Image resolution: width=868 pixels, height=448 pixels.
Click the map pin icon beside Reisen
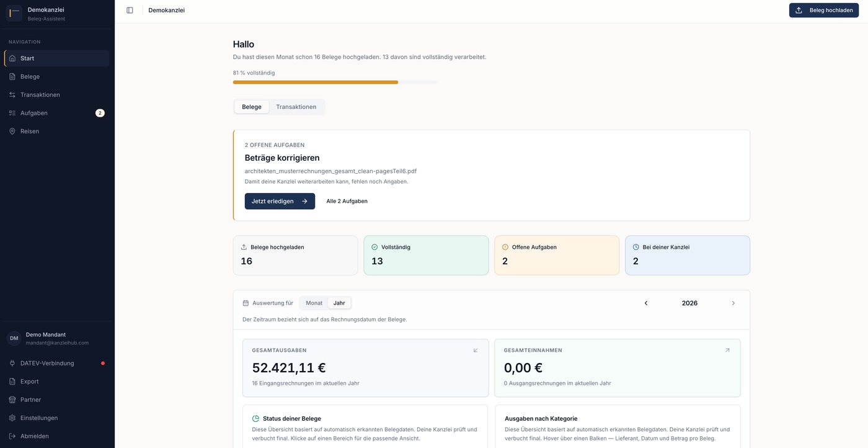coord(12,131)
